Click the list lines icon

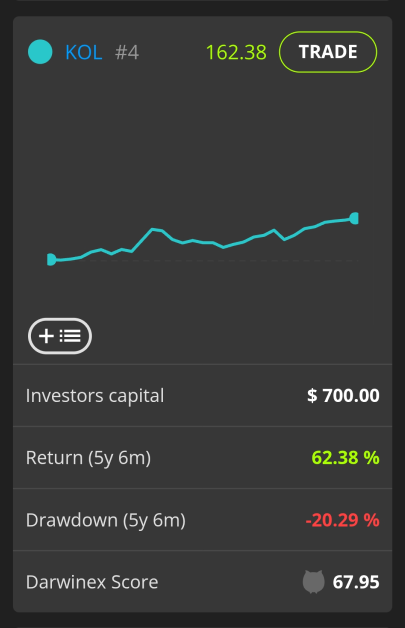pos(70,336)
